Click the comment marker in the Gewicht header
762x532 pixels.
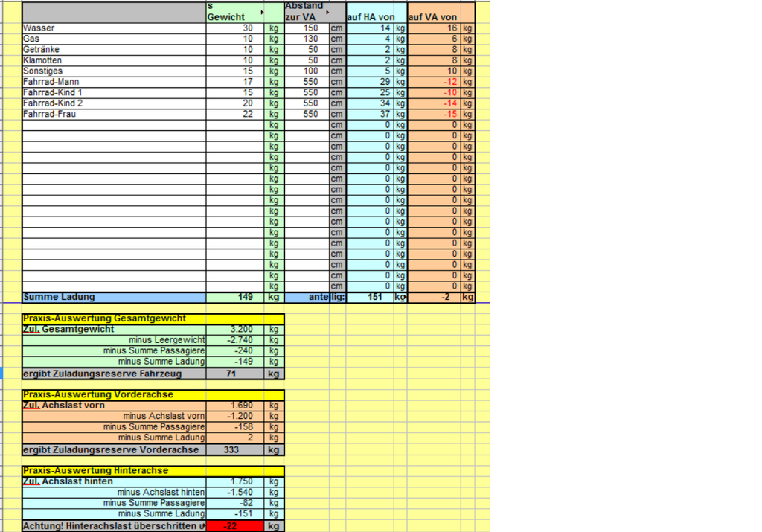pos(262,13)
